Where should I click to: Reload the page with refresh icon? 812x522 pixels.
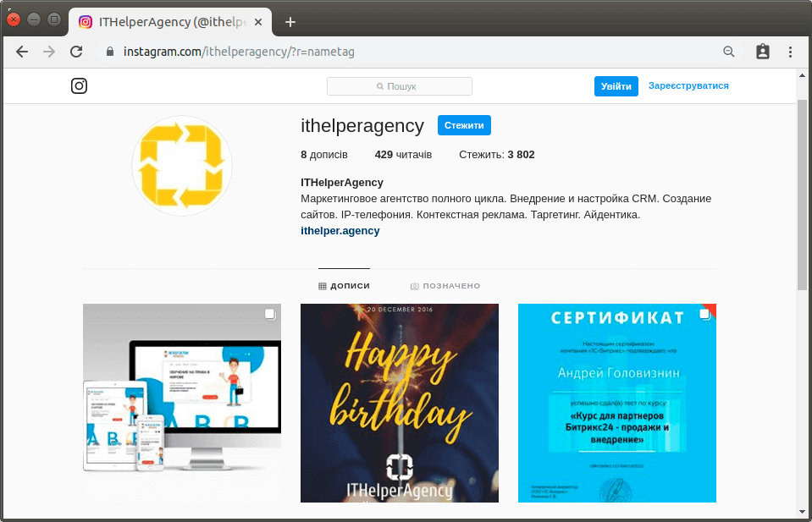pos(76,52)
